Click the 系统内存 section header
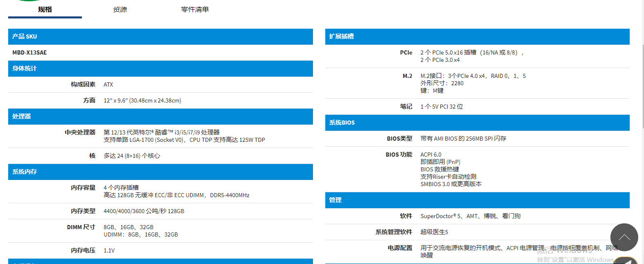The image size is (644, 264). (160, 172)
